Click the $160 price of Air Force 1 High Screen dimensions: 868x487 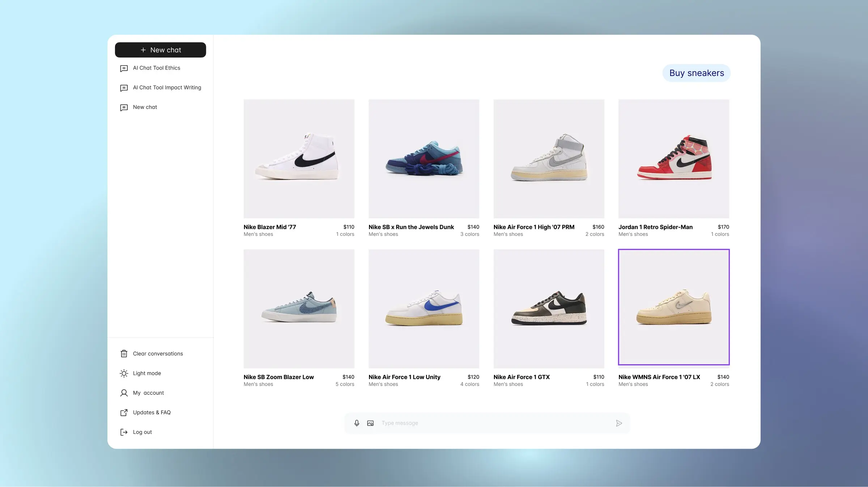598,227
